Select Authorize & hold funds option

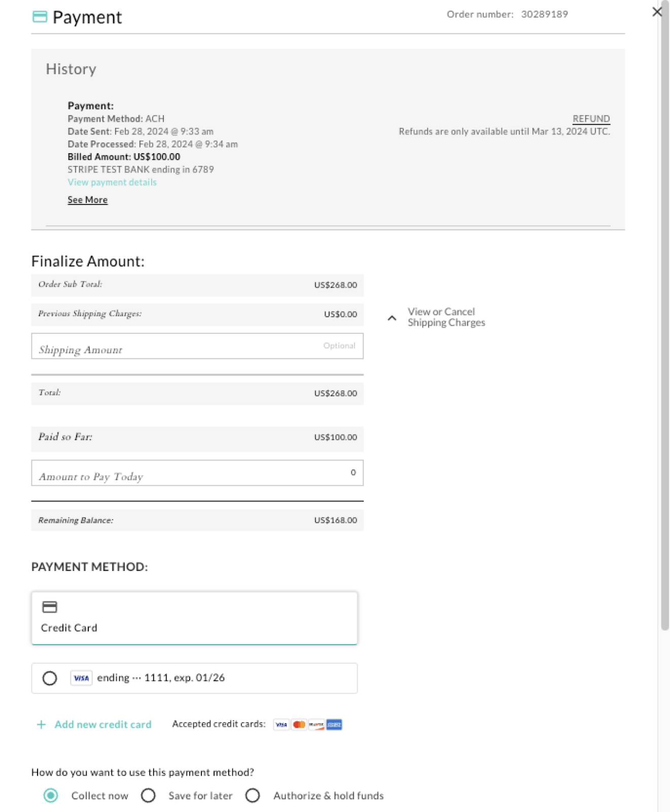click(253, 796)
